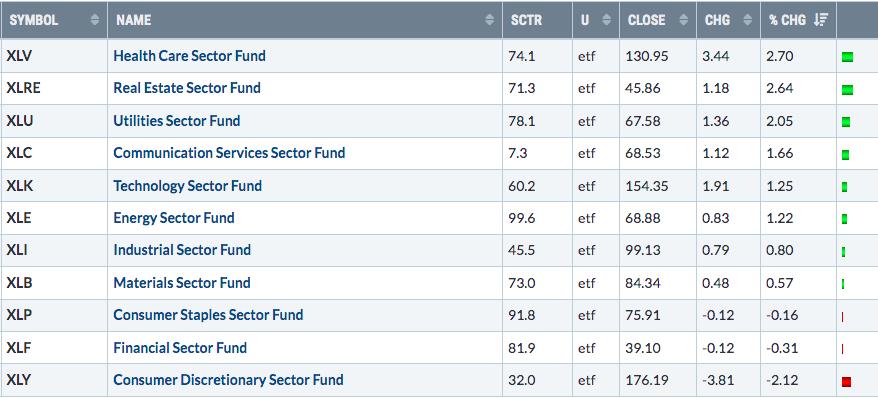Image resolution: width=878 pixels, height=398 pixels.
Task: Toggle descending sort on % CHG
Action: point(821,20)
